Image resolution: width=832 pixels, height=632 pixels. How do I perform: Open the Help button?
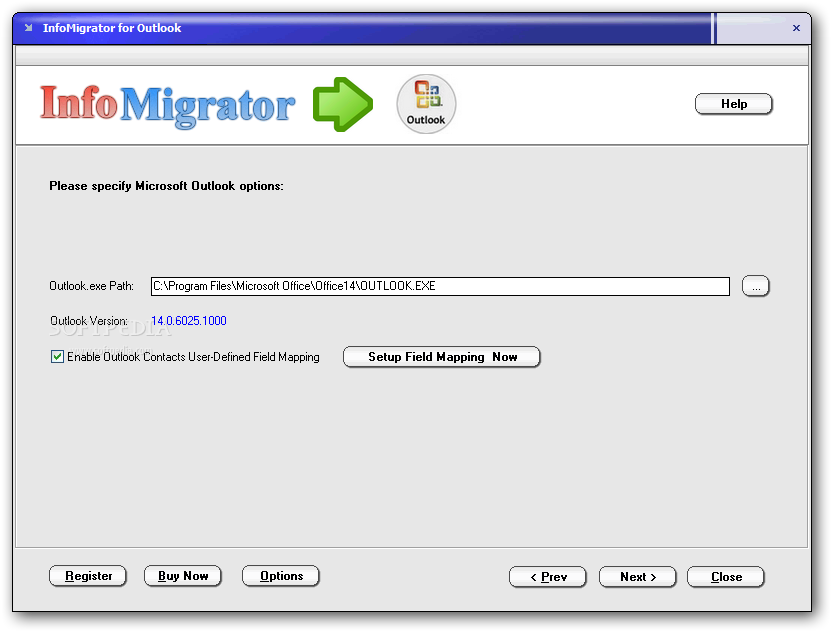point(734,104)
